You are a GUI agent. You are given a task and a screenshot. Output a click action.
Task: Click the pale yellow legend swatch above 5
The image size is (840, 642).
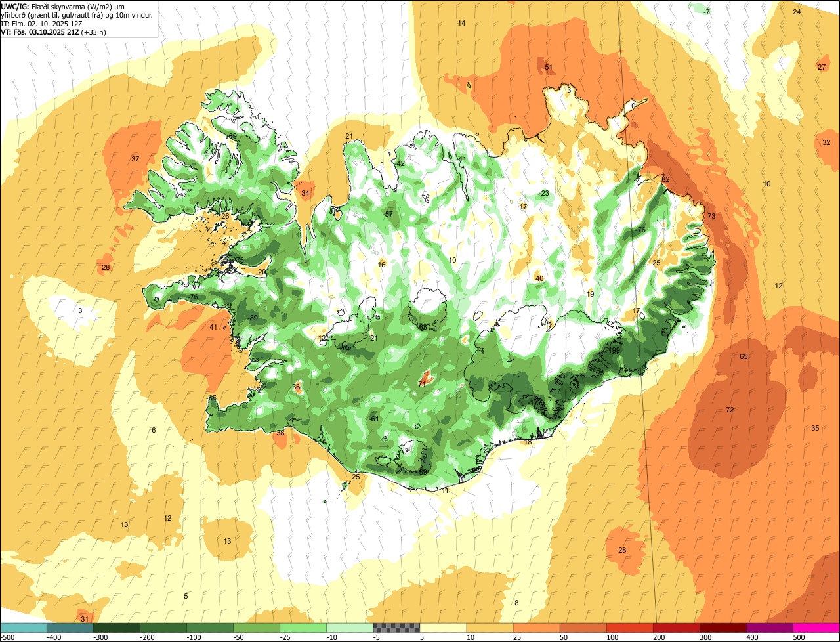443,628
